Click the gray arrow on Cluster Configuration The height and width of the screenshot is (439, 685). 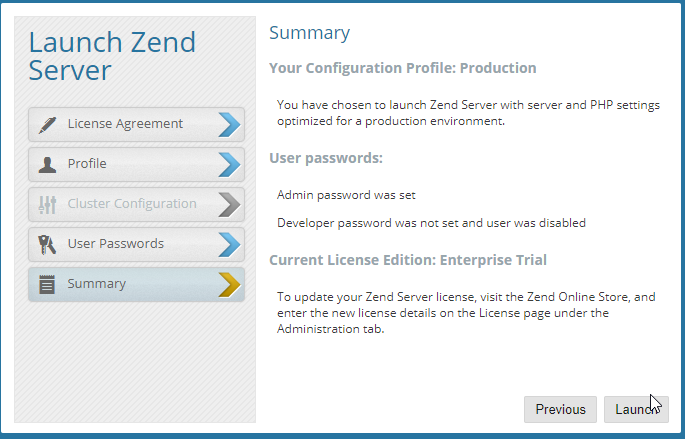click(x=229, y=204)
